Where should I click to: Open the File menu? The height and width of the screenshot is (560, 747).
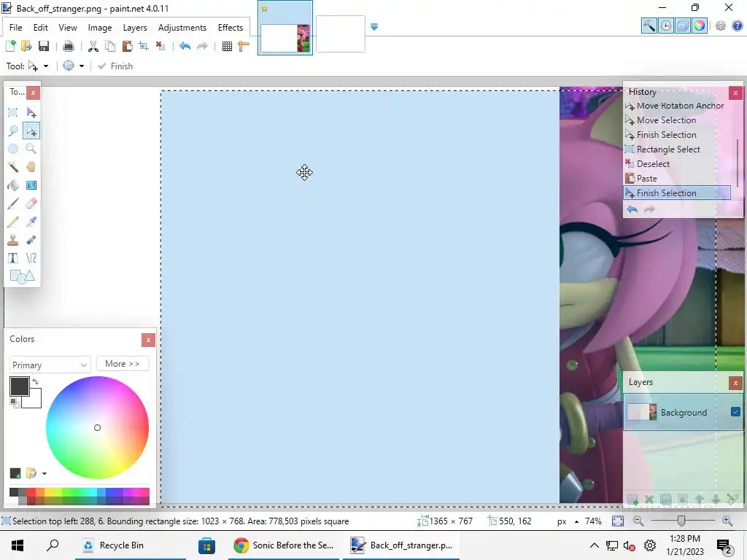coord(16,28)
